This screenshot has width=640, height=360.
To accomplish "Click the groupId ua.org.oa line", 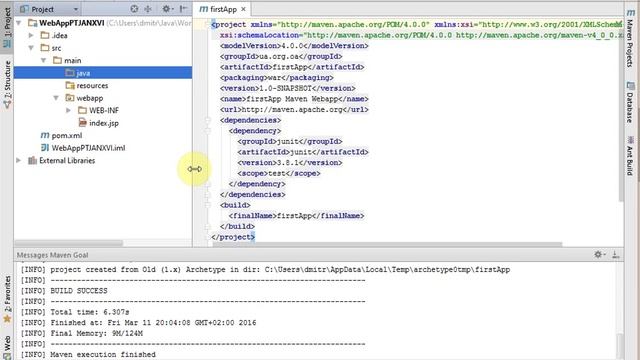I will 281,56.
